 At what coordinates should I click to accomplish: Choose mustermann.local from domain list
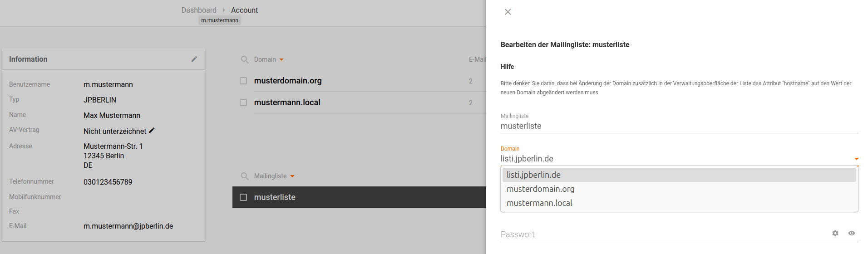coord(539,203)
